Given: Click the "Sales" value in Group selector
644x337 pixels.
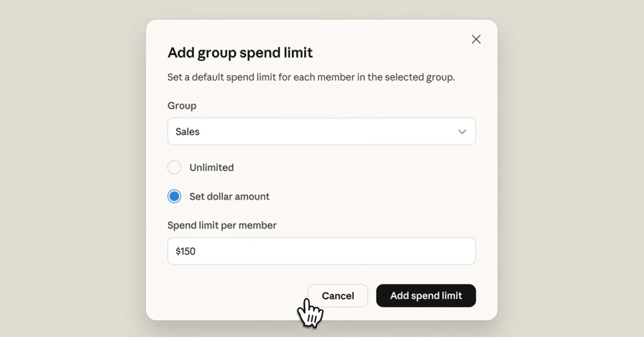Looking at the screenshot, I should 187,131.
